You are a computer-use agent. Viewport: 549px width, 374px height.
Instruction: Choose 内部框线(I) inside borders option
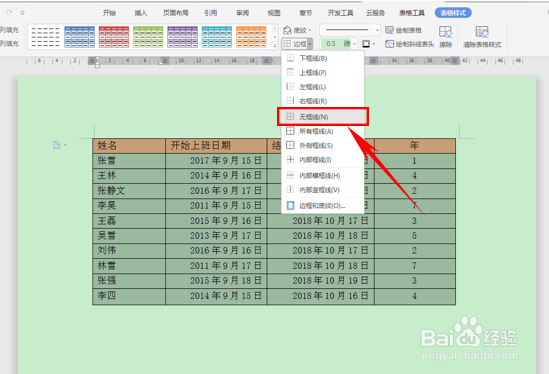tap(323, 160)
